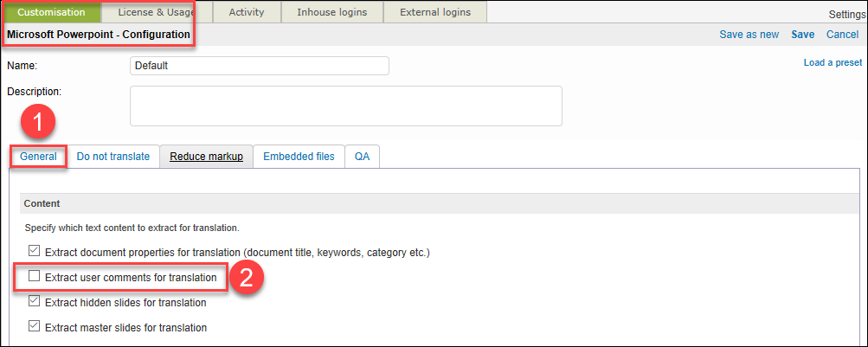This screenshot has height=347, width=868.
Task: Open the Embedded files tab
Action: point(299,157)
